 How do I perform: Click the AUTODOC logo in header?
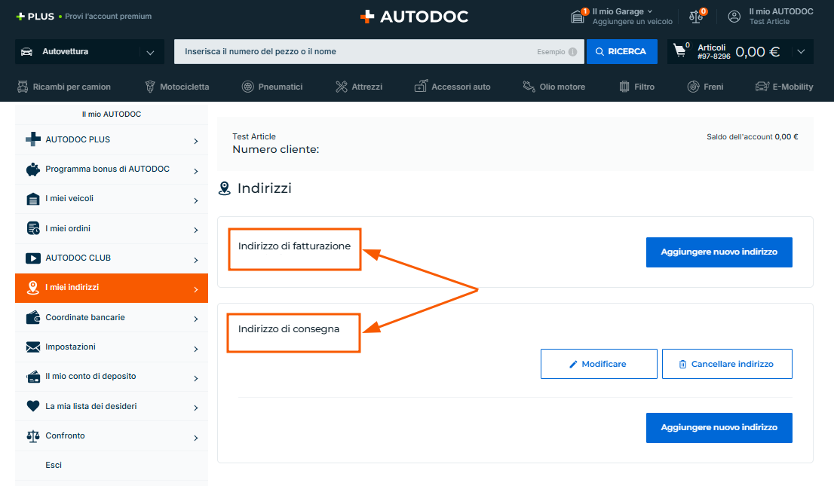pos(414,17)
